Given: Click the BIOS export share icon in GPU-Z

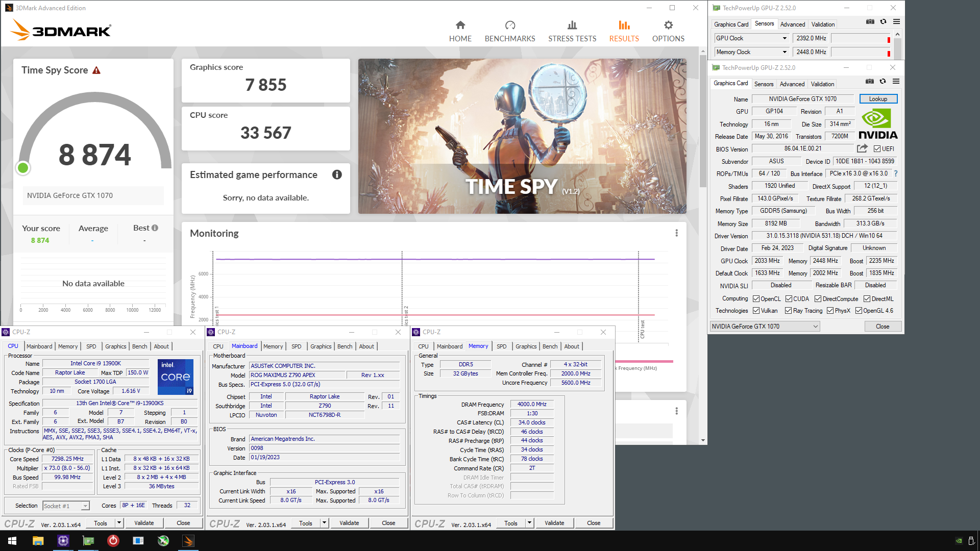Looking at the screenshot, I should point(862,148).
